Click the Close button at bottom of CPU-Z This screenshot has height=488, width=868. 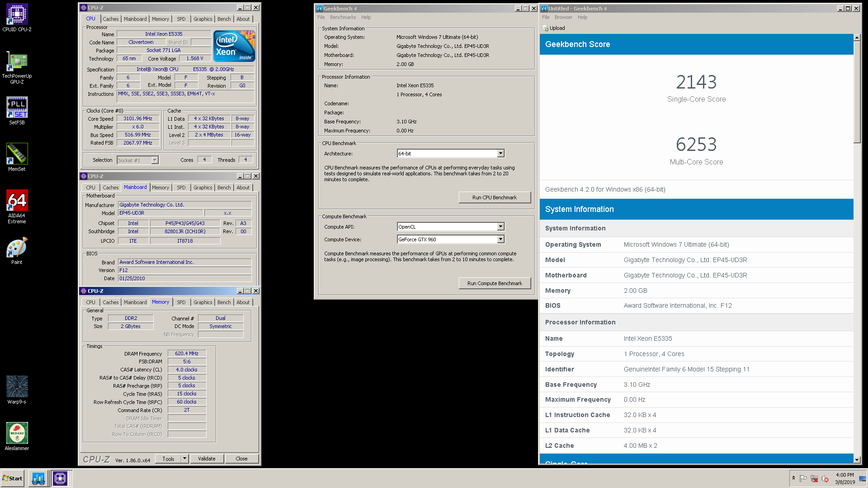click(x=241, y=459)
